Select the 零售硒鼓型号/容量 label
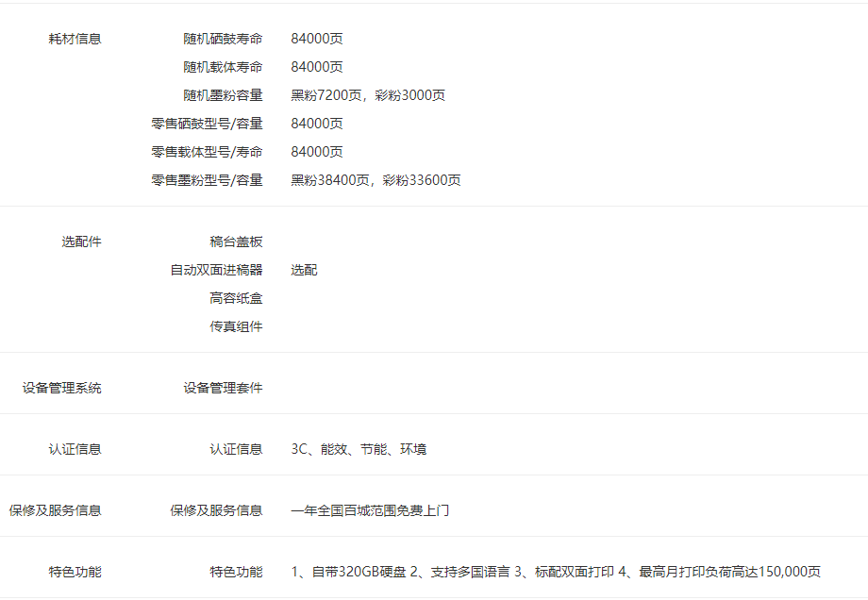 coord(207,124)
